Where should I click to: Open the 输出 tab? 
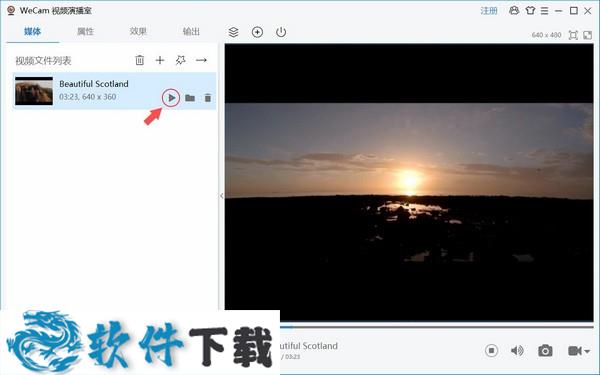(191, 31)
